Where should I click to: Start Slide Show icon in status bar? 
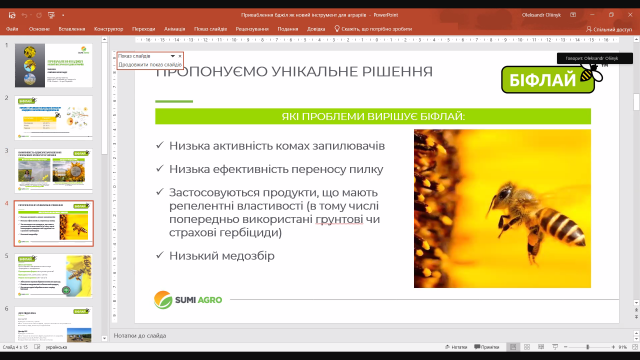coord(555,347)
